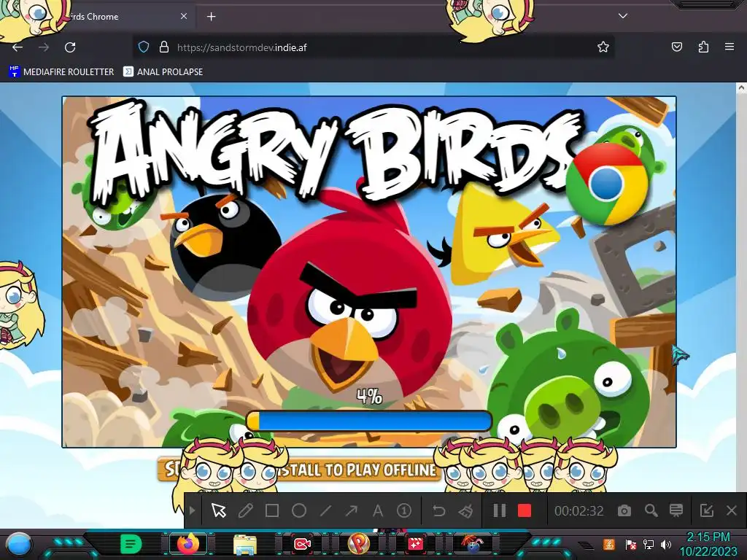The width and height of the screenshot is (747, 560).
Task: Close the recorder toolbar
Action: pos(732,511)
